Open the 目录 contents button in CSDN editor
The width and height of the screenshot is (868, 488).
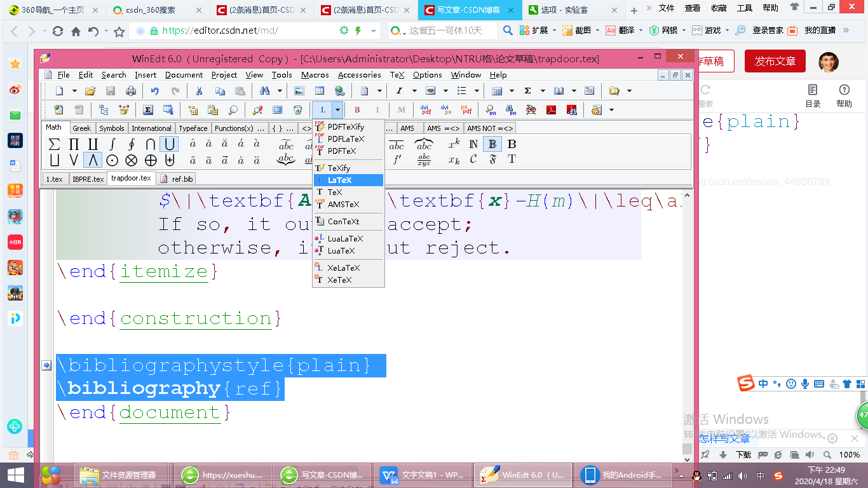point(813,97)
